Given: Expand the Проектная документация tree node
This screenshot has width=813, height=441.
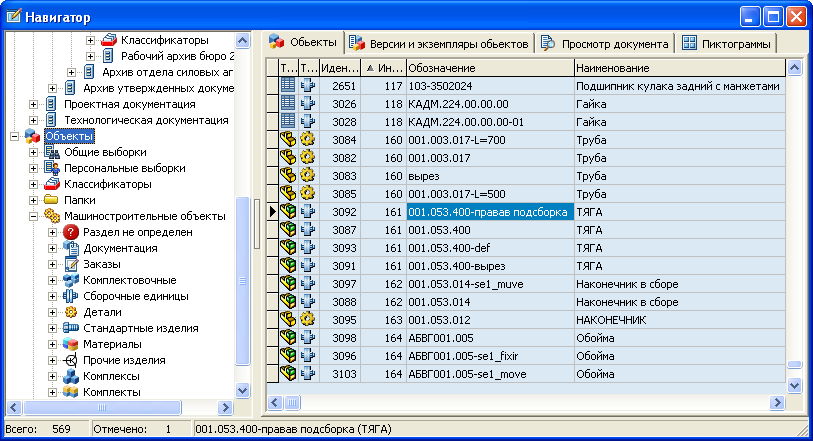Looking at the screenshot, I should coord(34,104).
